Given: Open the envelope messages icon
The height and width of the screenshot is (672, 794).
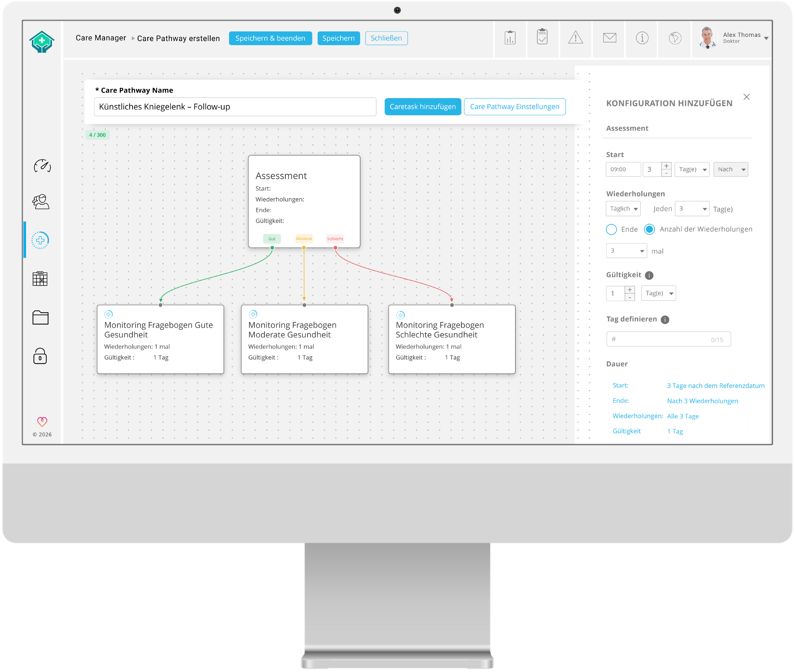Looking at the screenshot, I should (610, 38).
